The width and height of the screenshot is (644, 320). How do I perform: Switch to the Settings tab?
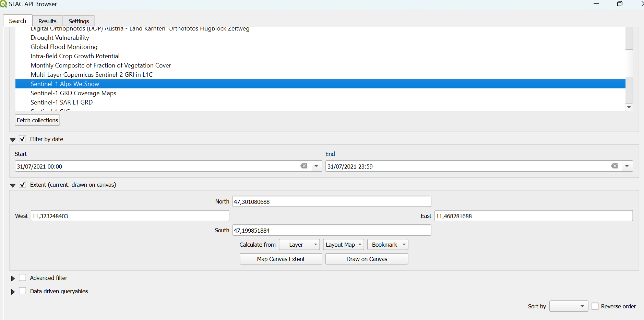(x=79, y=21)
